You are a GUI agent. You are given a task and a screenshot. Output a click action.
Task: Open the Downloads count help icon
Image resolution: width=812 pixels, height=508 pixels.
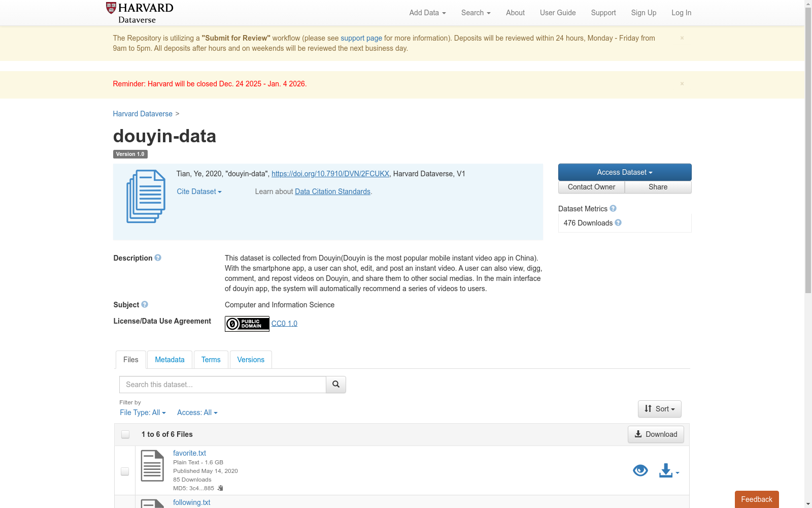pos(618,223)
